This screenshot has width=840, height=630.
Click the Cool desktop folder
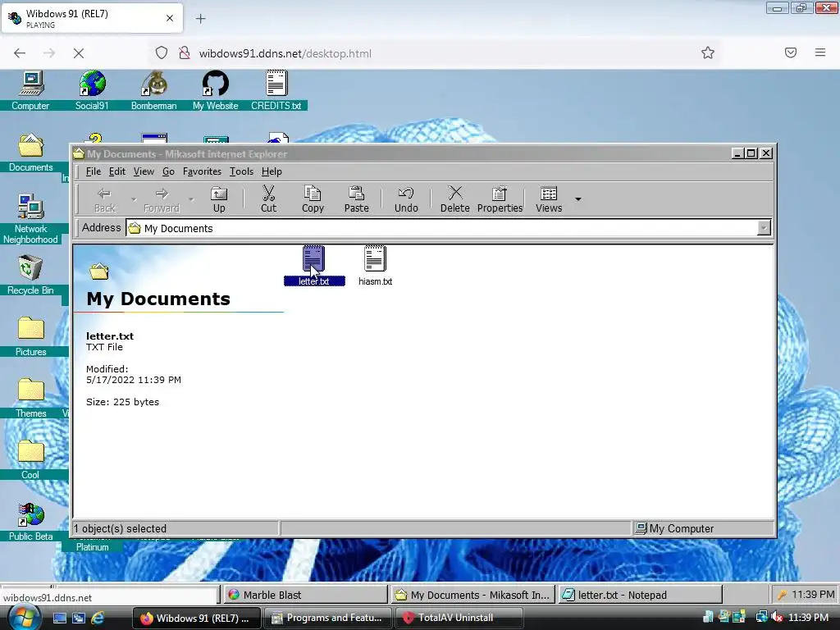[30, 459]
